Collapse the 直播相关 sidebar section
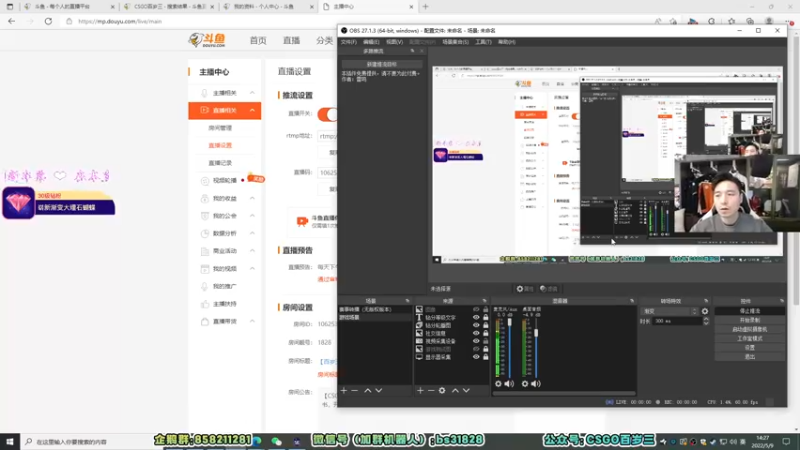 252,110
